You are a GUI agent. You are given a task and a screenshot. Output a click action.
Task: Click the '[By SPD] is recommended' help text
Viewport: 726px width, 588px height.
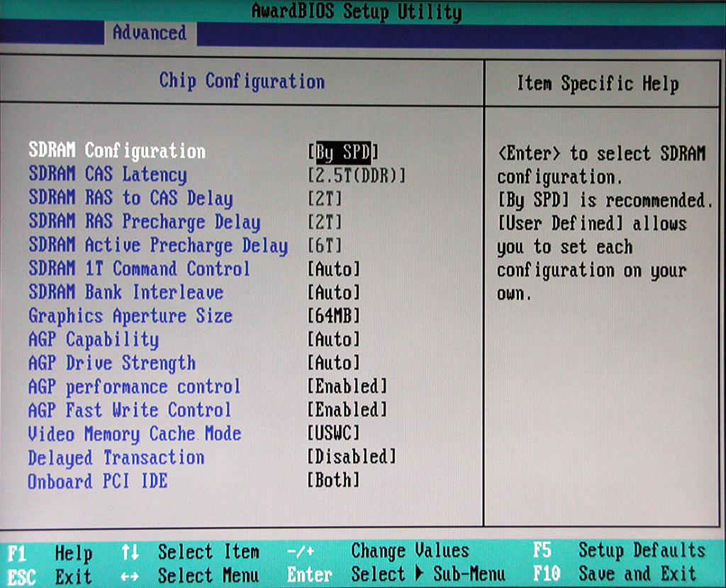pyautogui.click(x=605, y=201)
